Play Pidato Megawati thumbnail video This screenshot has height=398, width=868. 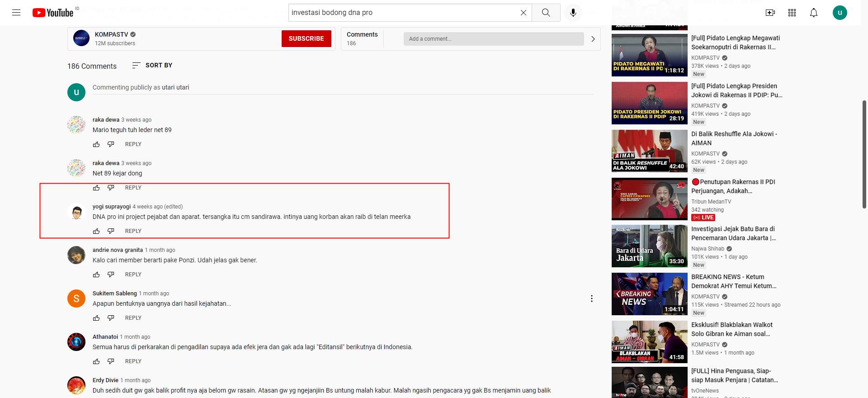650,55
